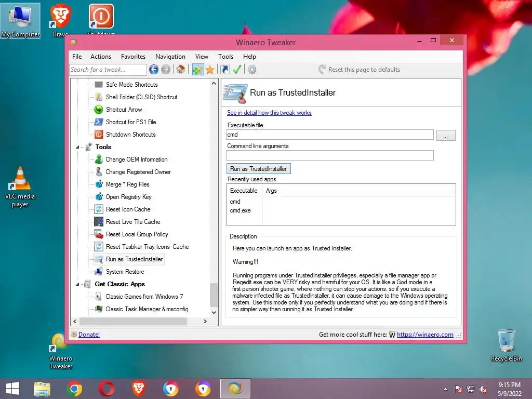
Task: Open File Explorer from the taskbar
Action: point(42,389)
